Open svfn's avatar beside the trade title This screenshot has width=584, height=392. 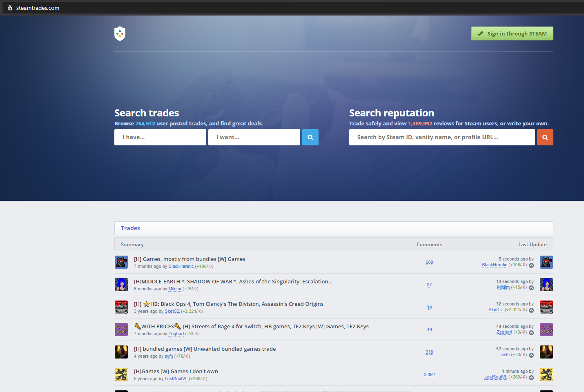pyautogui.click(x=121, y=352)
